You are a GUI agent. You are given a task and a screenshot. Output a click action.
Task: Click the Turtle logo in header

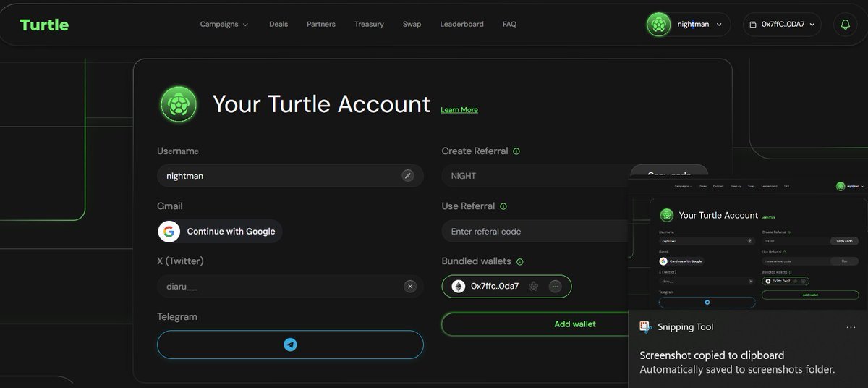pyautogui.click(x=44, y=25)
